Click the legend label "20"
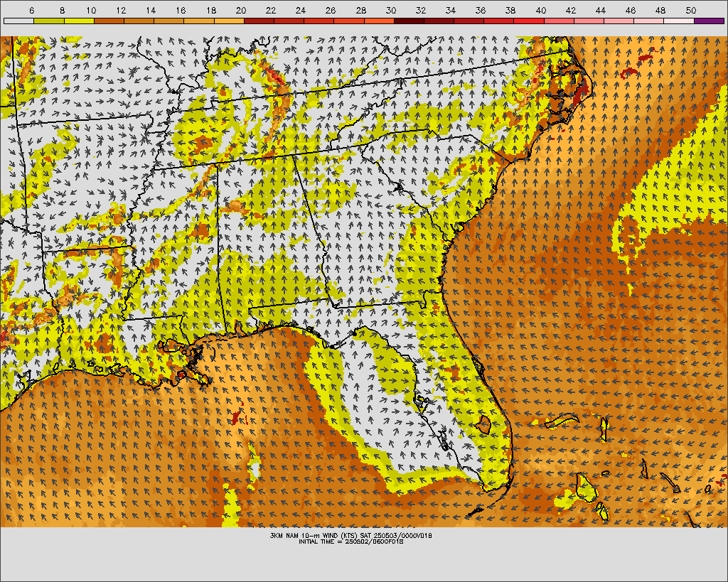The width and height of the screenshot is (728, 582). point(241,11)
